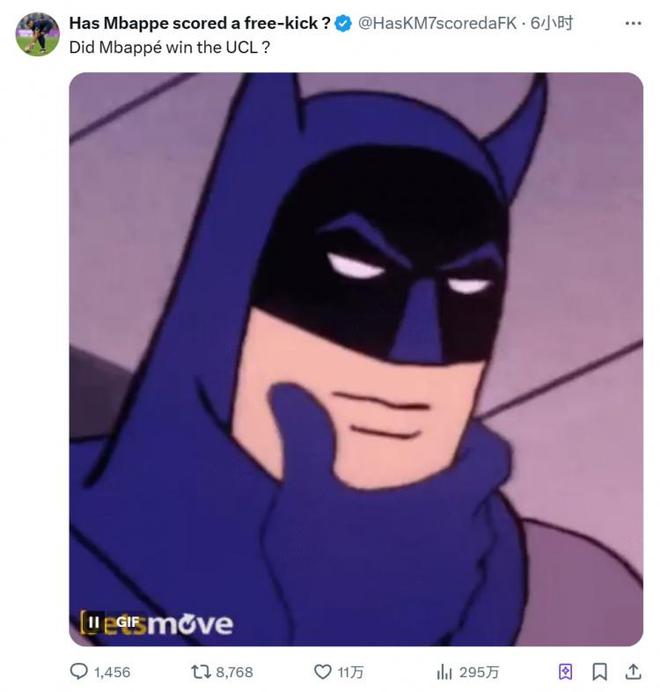The image size is (660, 692).
Task: Click the 1,456 replies count
Action: 112,672
